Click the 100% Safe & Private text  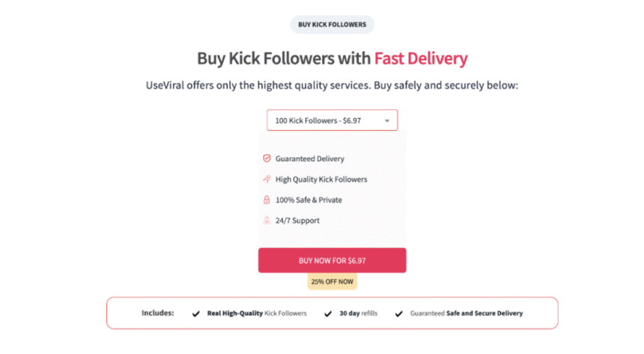(x=310, y=200)
